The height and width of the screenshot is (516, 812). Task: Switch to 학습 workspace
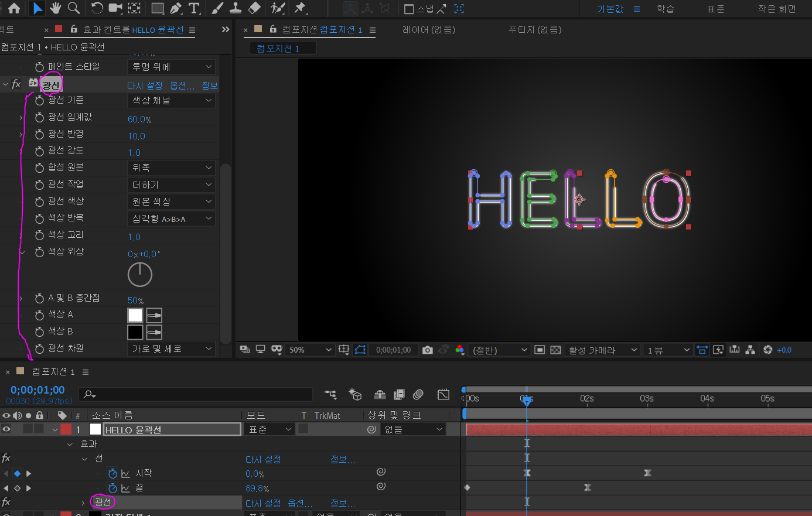click(665, 9)
